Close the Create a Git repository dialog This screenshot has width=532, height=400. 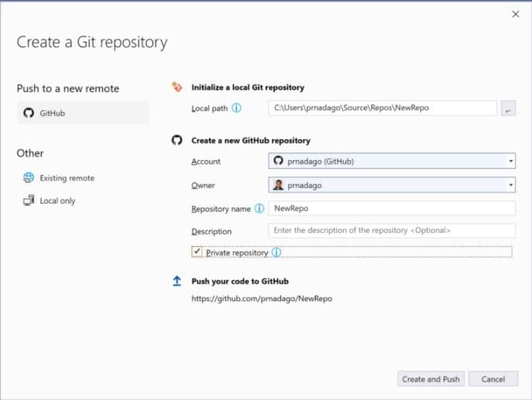[516, 14]
